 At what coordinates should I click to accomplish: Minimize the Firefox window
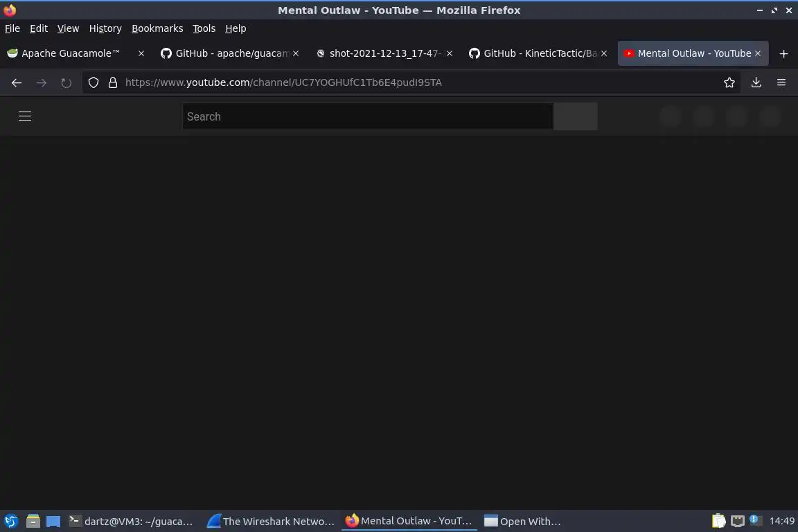[760, 10]
